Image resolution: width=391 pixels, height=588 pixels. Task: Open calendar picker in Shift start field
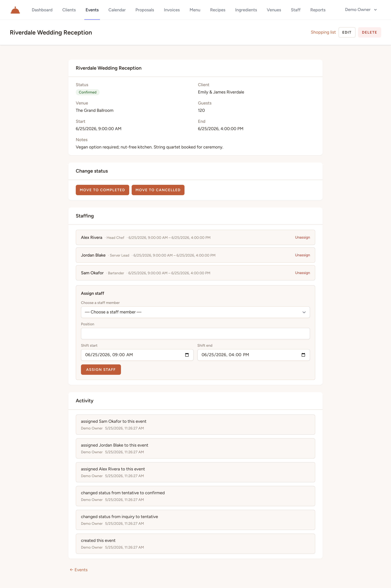click(x=187, y=355)
